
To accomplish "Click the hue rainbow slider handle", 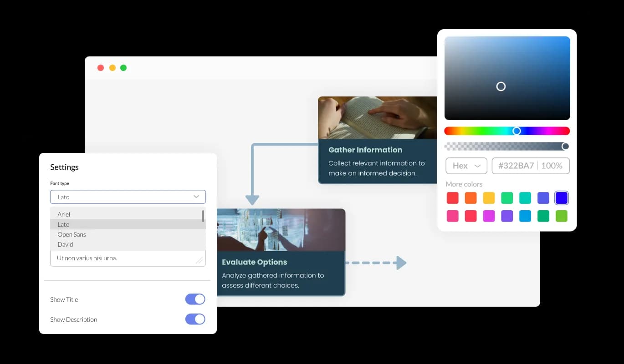I will pos(517,131).
